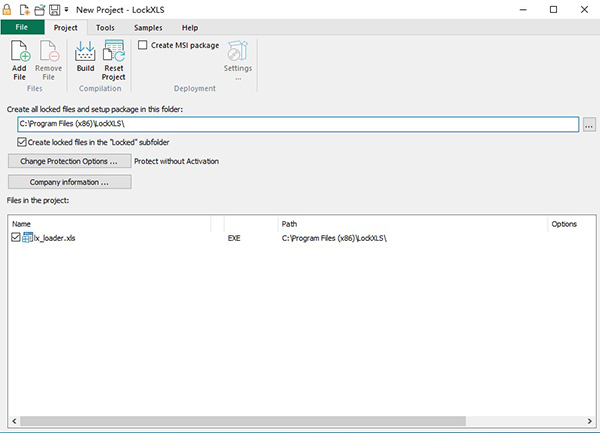This screenshot has height=433, width=600.
Task: Open the quick access toolbar dropdown arrow
Action: (66, 10)
